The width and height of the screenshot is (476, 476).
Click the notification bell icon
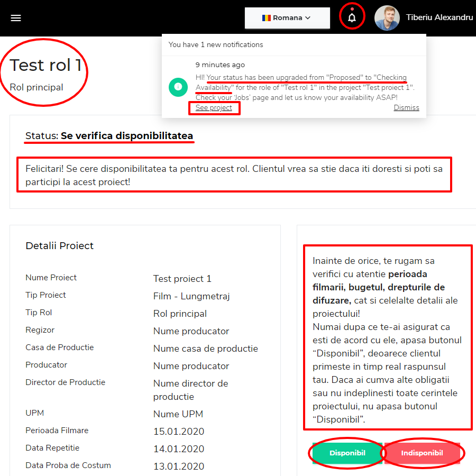click(352, 17)
